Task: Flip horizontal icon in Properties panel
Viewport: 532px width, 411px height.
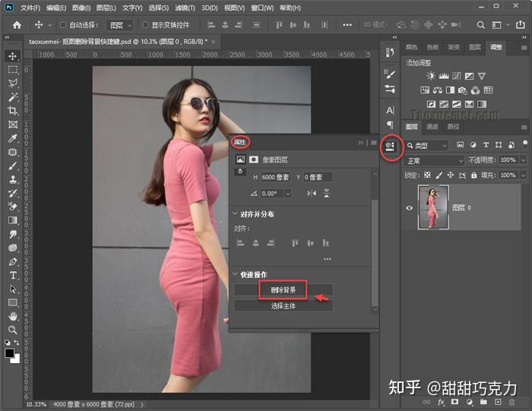Action: [312, 193]
